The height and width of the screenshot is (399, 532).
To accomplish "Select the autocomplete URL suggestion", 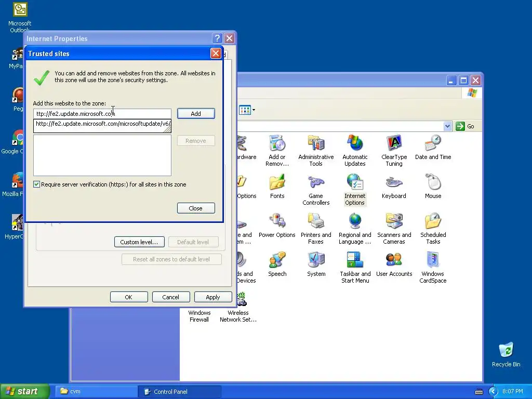I will tap(102, 124).
